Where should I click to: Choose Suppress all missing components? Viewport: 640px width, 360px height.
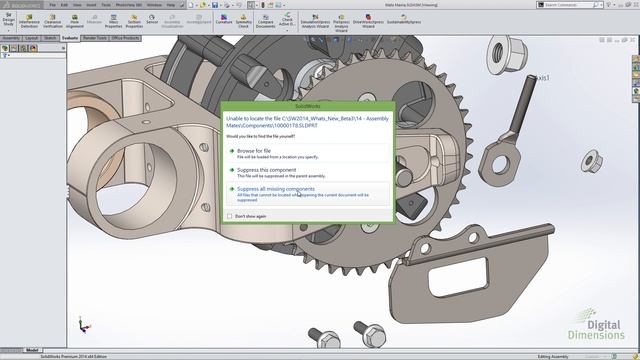[308, 194]
